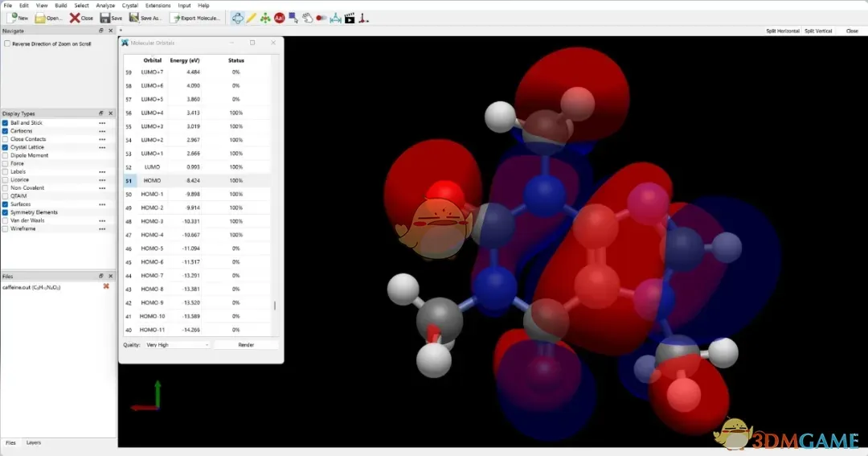
Task: Select the LUMO orbital row
Action: (152, 167)
